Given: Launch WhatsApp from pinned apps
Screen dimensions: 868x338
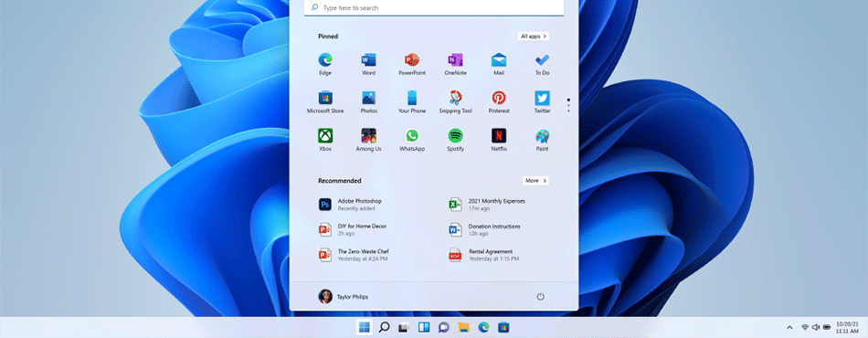Looking at the screenshot, I should pos(412,140).
